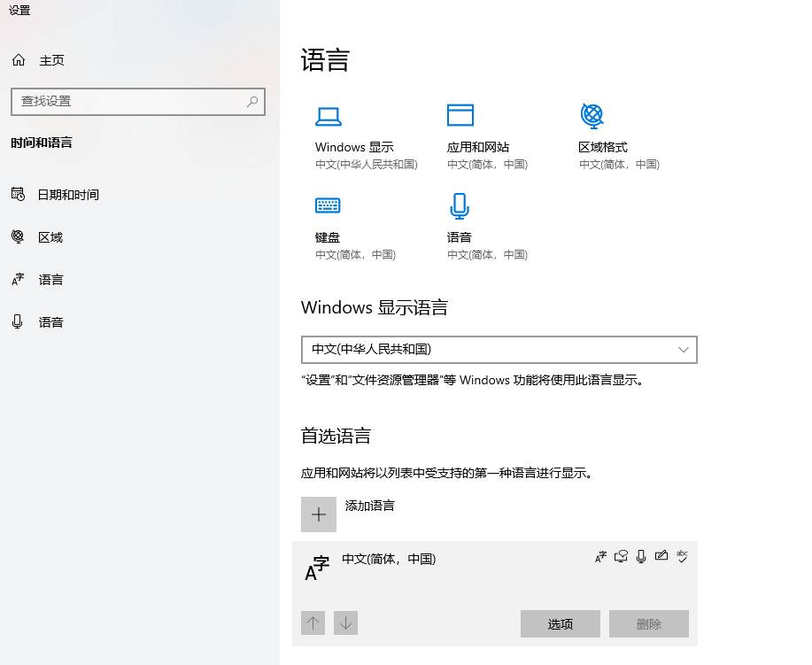Click the 首选语言 heading
The image size is (812, 665).
click(336, 436)
